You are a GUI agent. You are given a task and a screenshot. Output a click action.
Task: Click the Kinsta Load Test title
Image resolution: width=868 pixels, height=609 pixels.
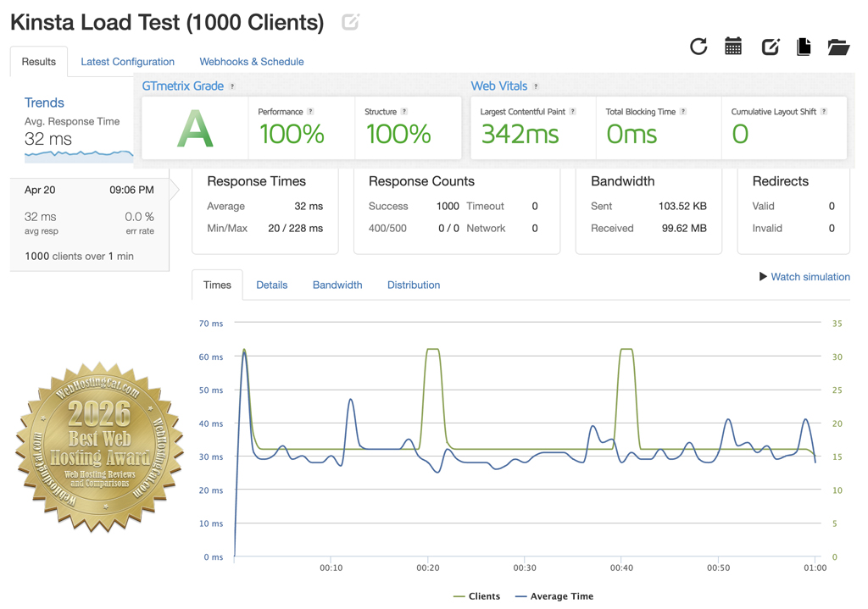click(x=167, y=23)
